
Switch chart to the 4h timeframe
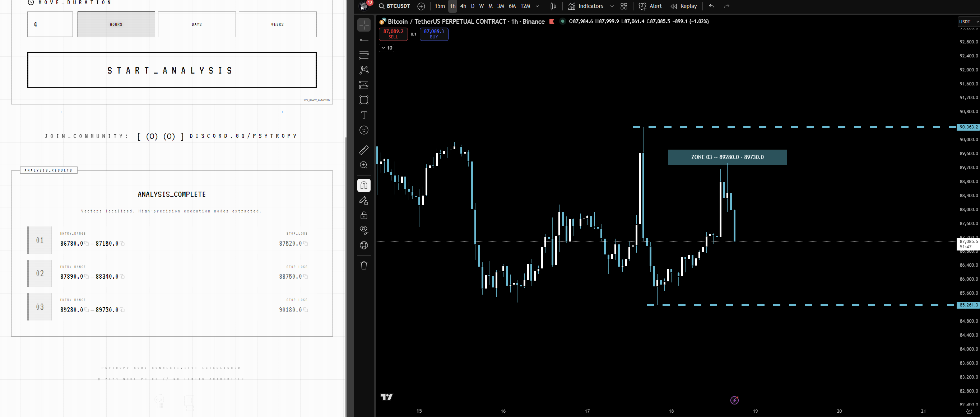(x=463, y=6)
